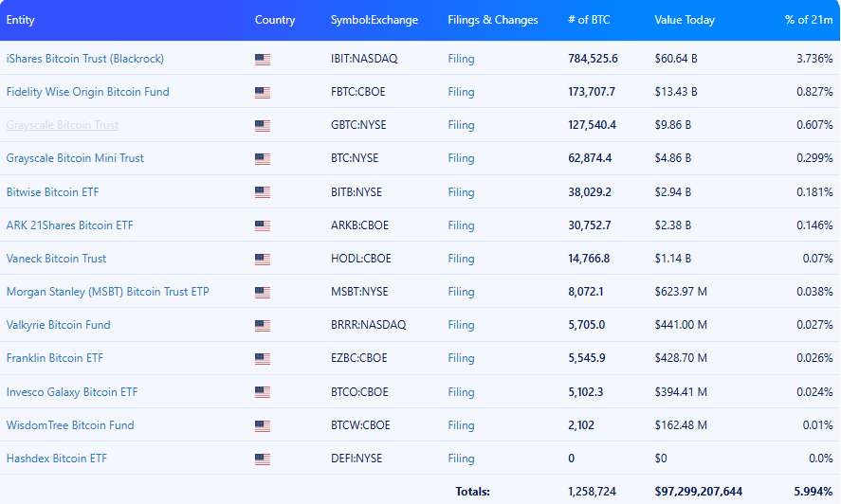
Task: Select the GBTC:NYSE symbol cell
Action: [358, 125]
